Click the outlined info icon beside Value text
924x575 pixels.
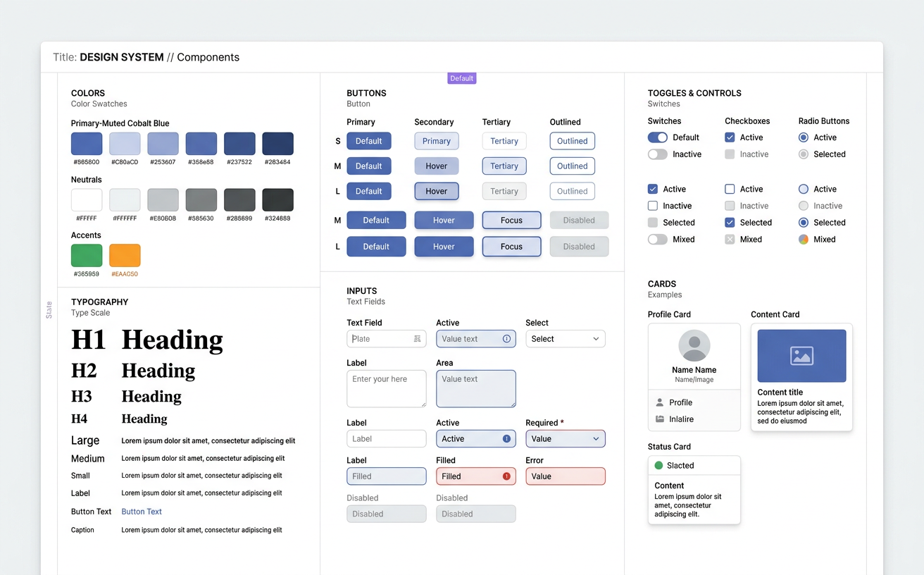(x=506, y=339)
